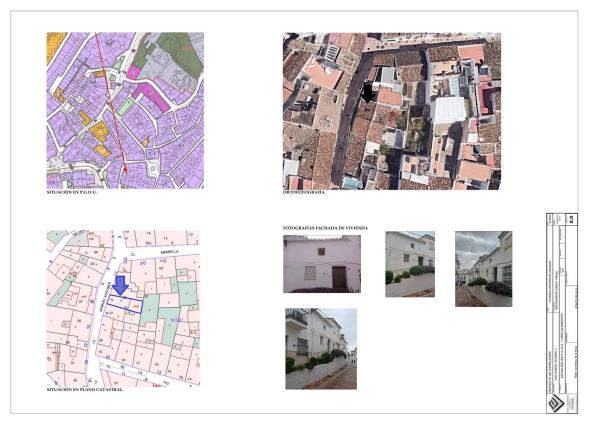Click the 'ORTOFOTOGRAFÍA' caption
Screen dimensions: 600x424
306,192
